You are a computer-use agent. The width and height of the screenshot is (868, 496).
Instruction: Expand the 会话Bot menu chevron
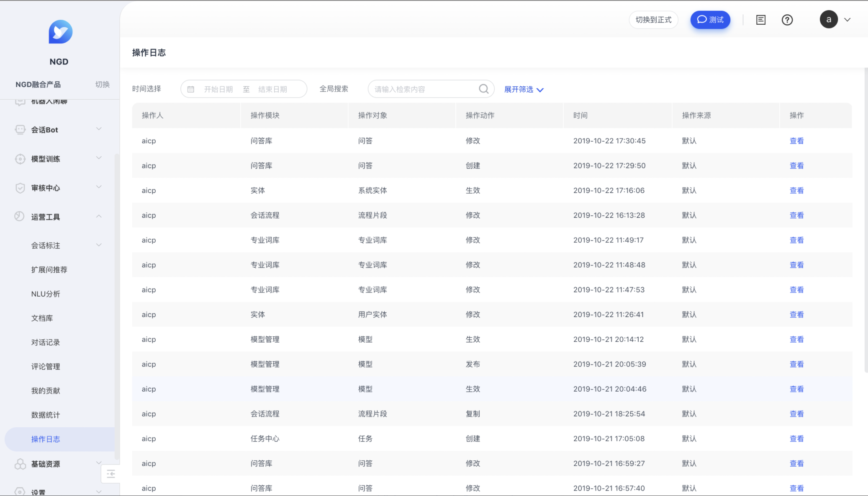[x=99, y=129]
